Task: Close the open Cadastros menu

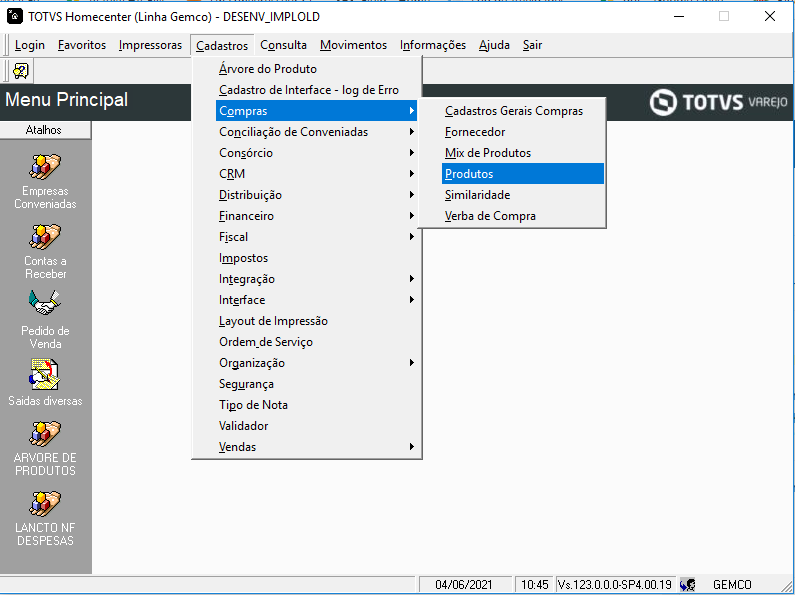Action: click(222, 46)
